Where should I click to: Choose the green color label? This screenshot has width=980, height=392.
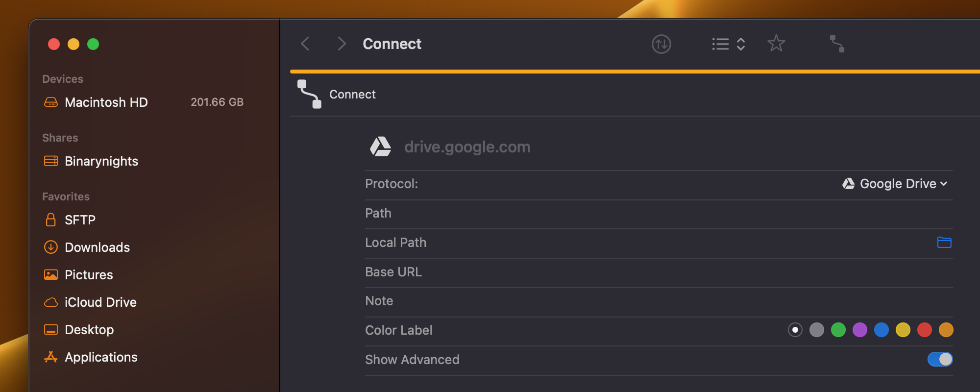838,330
